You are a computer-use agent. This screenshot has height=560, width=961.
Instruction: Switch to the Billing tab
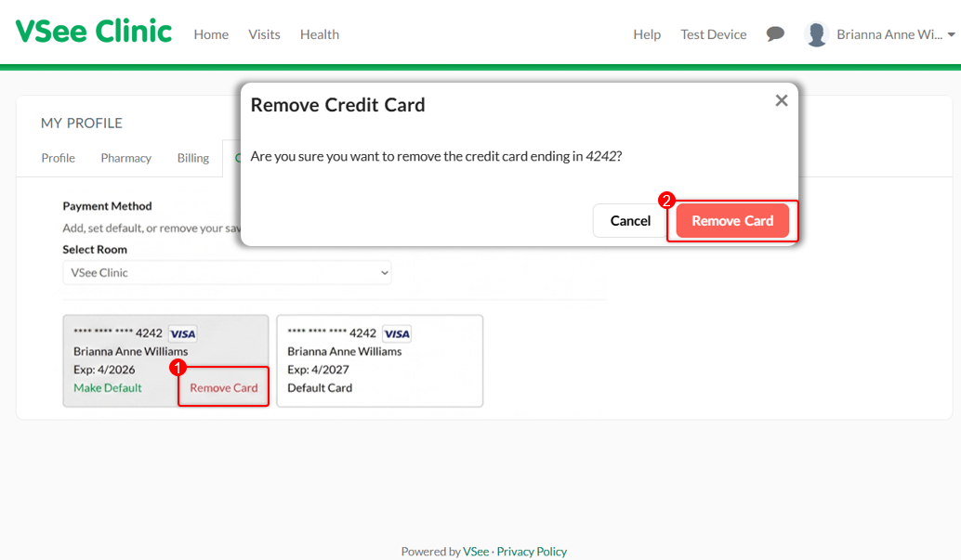click(193, 158)
